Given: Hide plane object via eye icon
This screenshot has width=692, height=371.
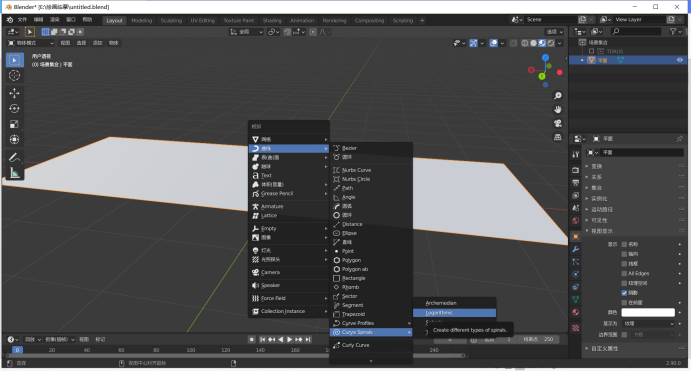Looking at the screenshot, I should tap(680, 60).
